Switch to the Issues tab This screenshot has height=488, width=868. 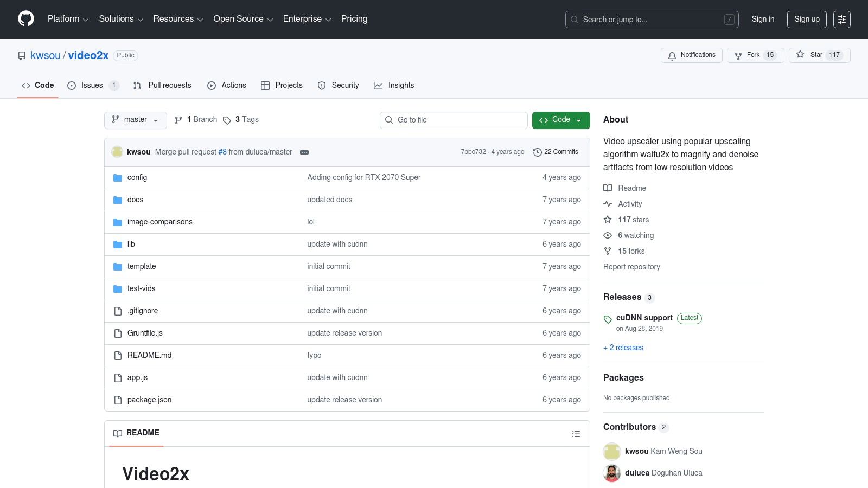click(x=93, y=85)
